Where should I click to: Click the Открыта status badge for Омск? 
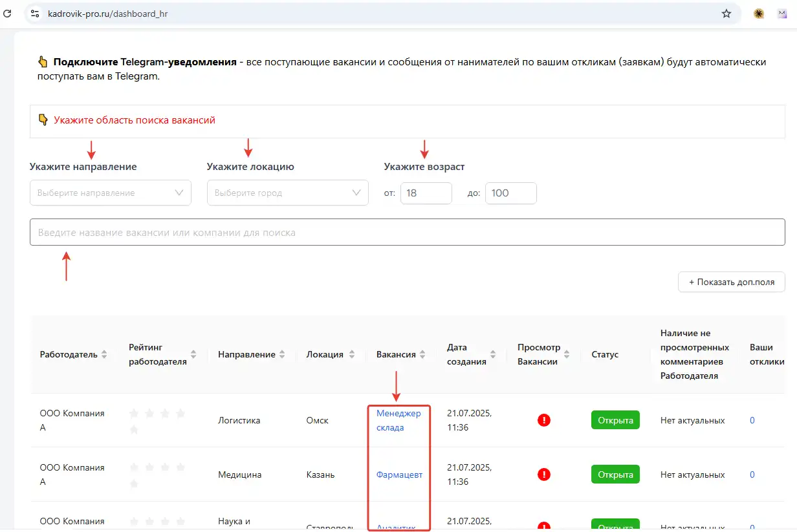click(x=615, y=420)
